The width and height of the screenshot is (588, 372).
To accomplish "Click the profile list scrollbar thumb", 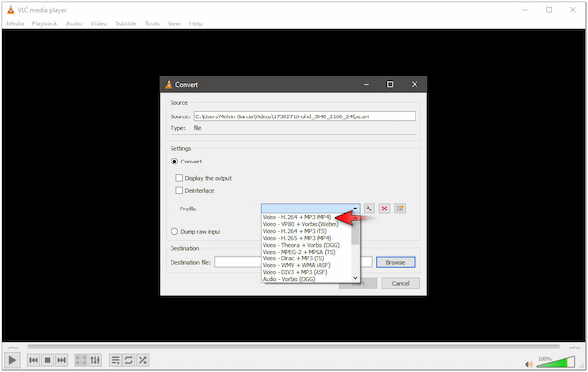I will click(x=355, y=233).
